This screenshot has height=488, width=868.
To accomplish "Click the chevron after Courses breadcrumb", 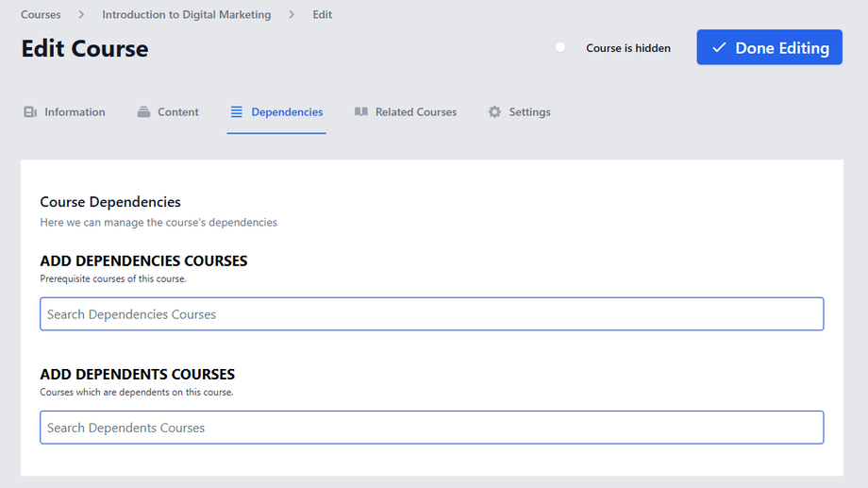I will 82,15.
